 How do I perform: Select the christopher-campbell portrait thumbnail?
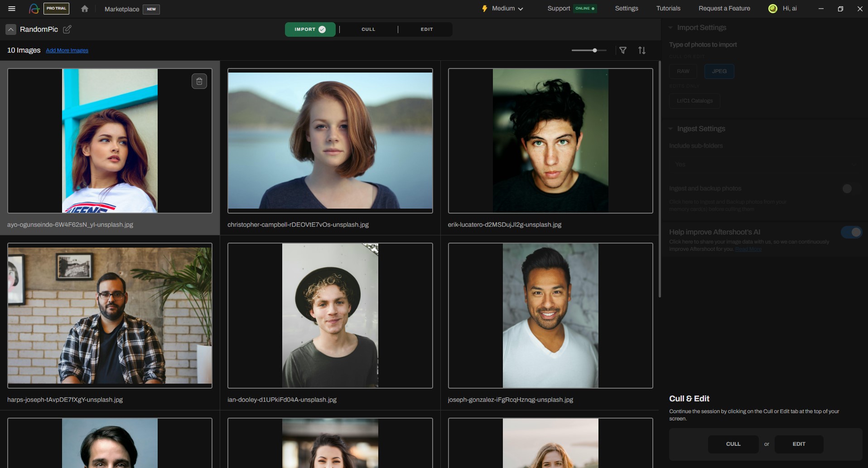[330, 141]
